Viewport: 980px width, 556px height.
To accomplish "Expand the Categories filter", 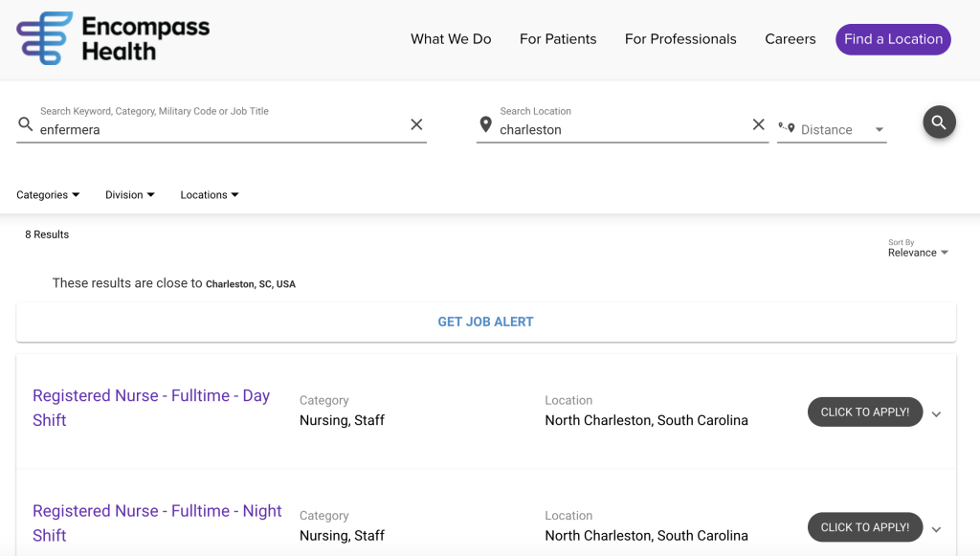I will coord(48,195).
